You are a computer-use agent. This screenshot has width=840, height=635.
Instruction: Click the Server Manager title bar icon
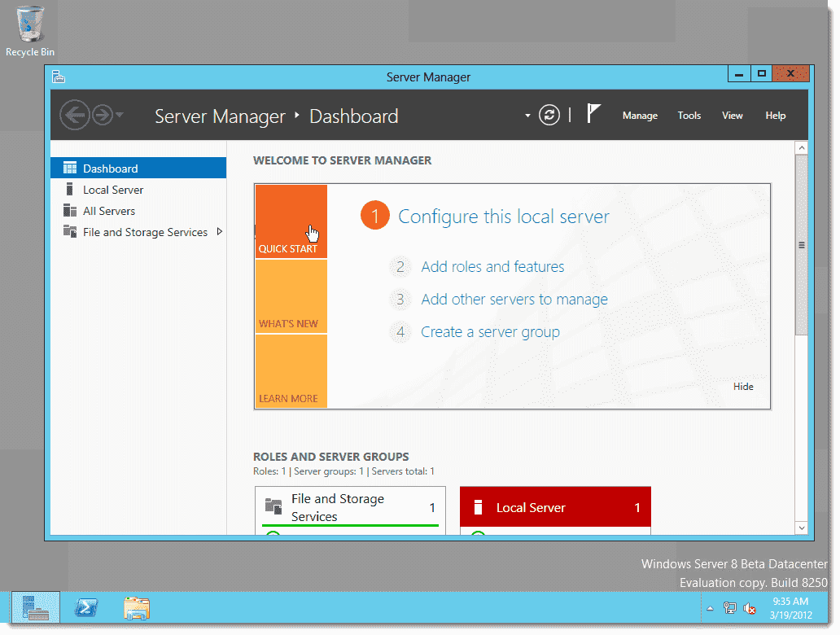pos(59,77)
